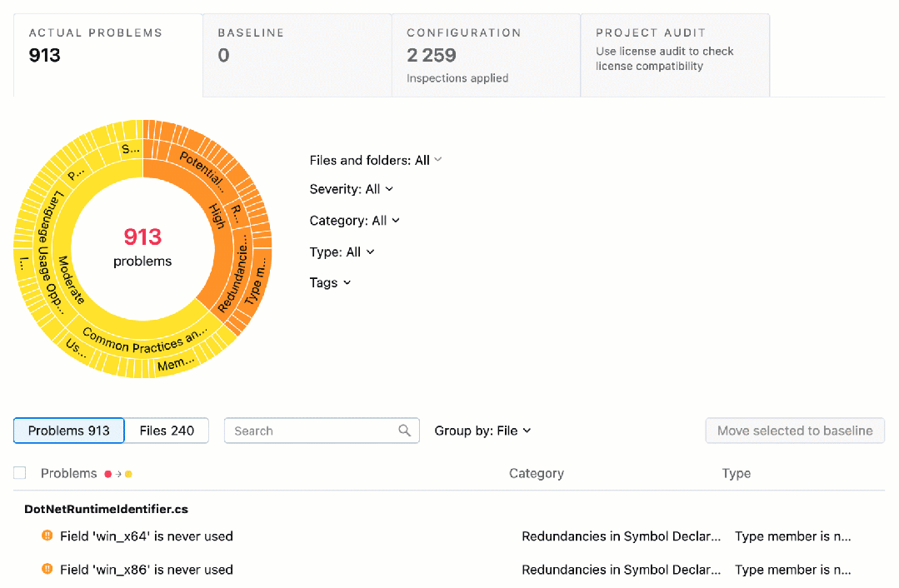
Task: Tick the select-all problems checkbox
Action: [x=20, y=473]
